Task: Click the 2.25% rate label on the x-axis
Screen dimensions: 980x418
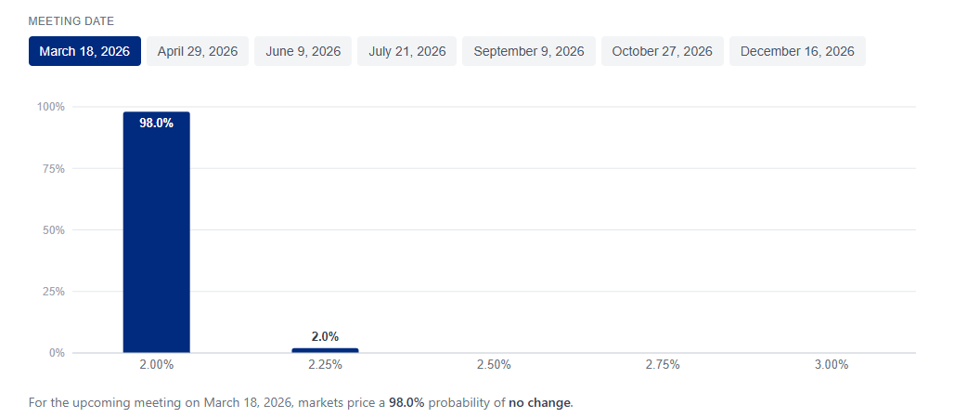Action: point(325,365)
